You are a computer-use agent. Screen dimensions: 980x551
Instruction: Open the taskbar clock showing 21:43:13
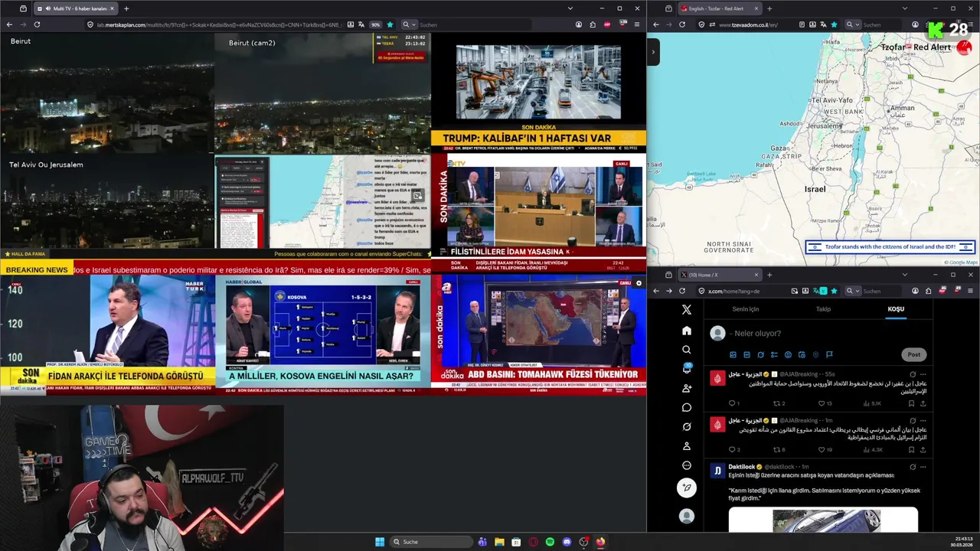point(963,542)
